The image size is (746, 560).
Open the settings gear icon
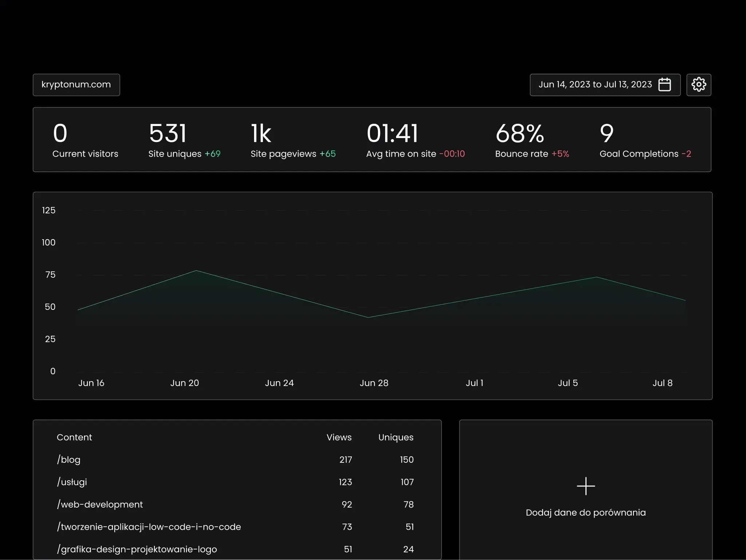pos(699,84)
